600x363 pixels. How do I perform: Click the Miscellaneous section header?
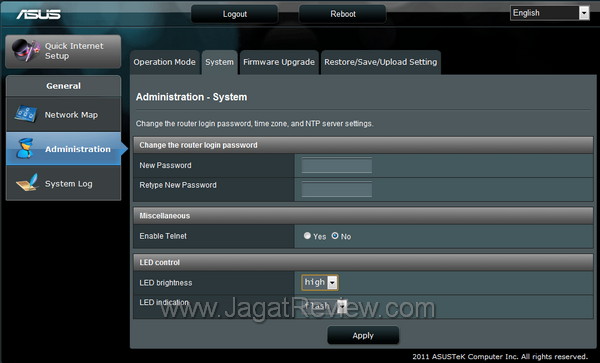pyautogui.click(x=363, y=216)
